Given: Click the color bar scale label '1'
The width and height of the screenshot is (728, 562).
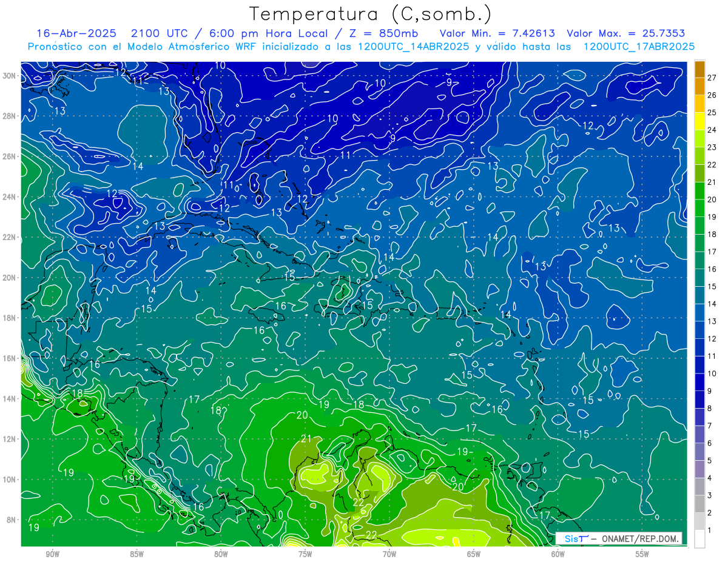Looking at the screenshot, I should tap(710, 530).
